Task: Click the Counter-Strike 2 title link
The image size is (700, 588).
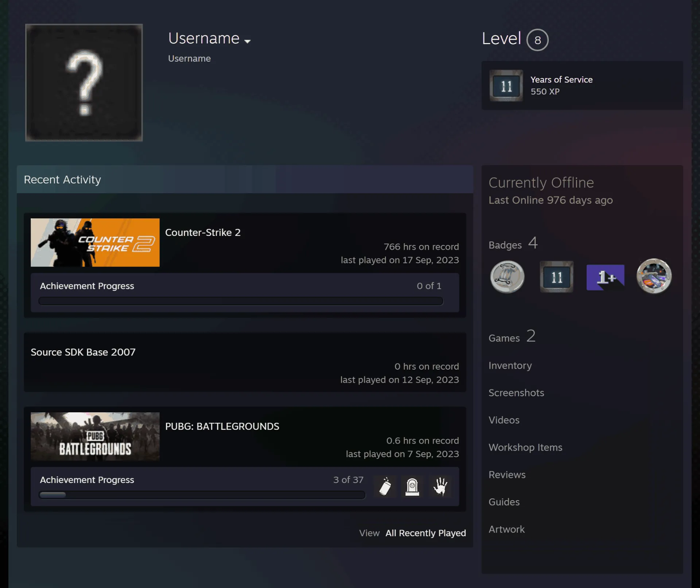Action: click(x=203, y=233)
